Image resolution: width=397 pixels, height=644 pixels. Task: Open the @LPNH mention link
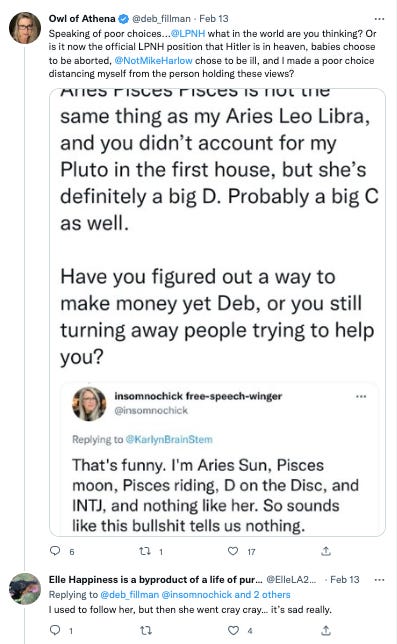[188, 33]
